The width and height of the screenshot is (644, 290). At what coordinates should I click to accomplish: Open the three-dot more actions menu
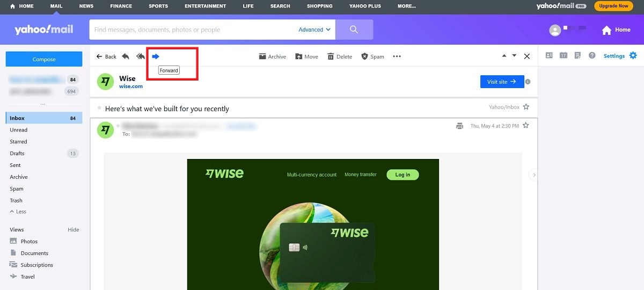point(397,56)
